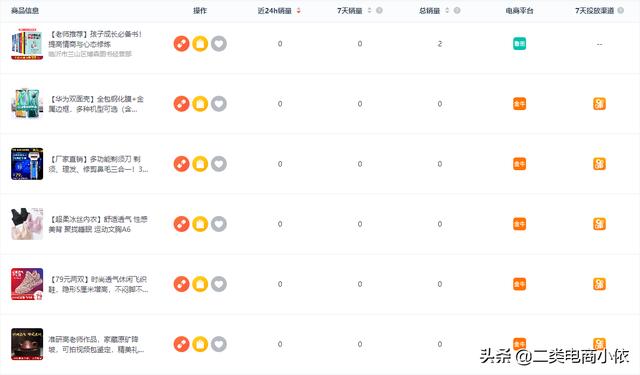Toggle heart favorite on ice silk underwear row
The height and width of the screenshot is (375, 640).
tap(219, 224)
